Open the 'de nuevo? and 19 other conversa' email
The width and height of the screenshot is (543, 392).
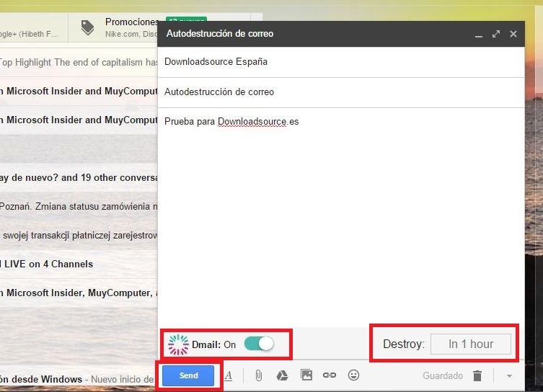point(79,178)
